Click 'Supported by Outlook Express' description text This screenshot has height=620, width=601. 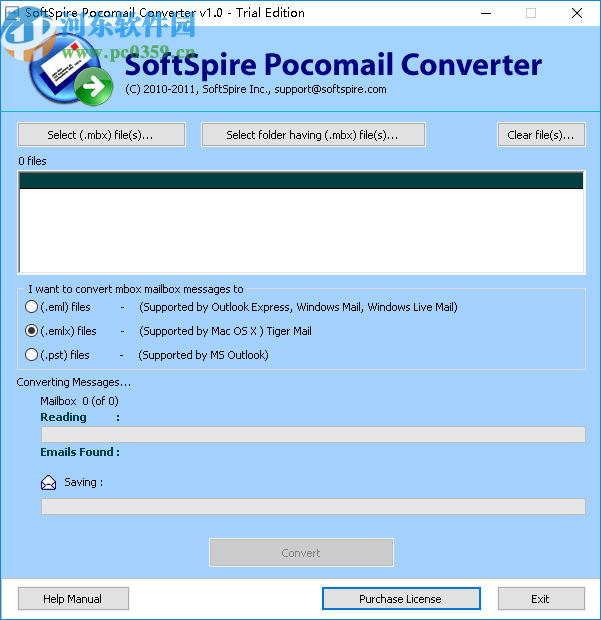(298, 307)
